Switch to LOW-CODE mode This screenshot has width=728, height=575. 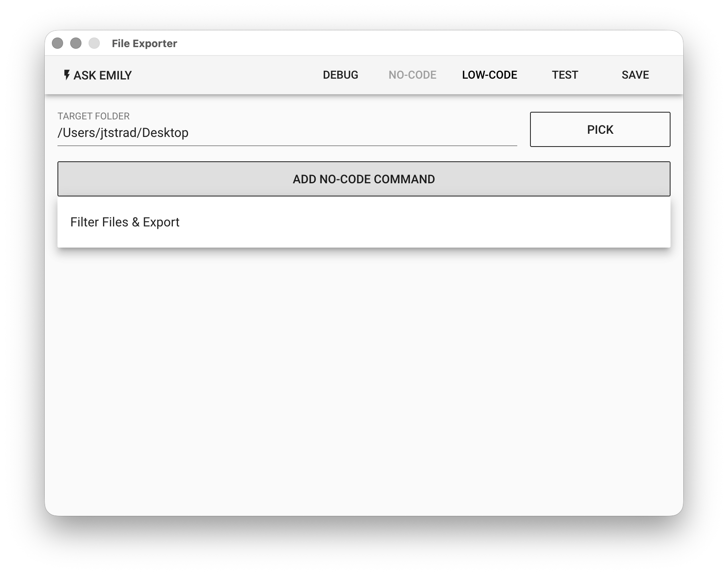tap(489, 75)
